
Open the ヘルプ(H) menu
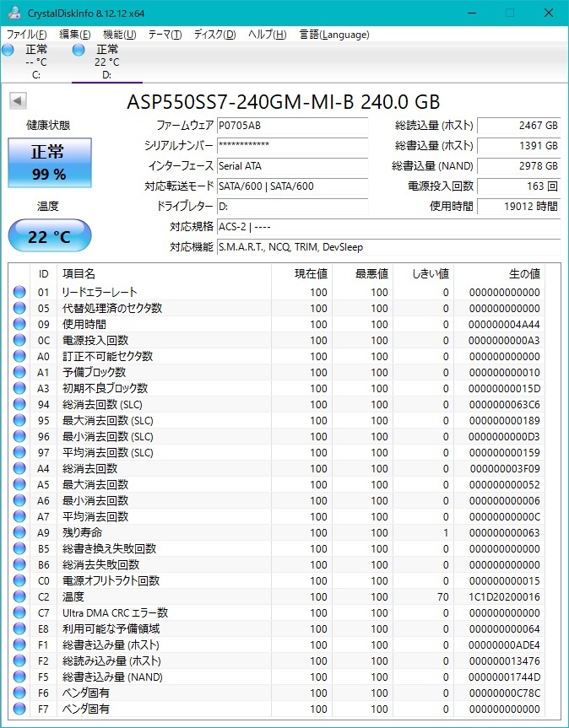coord(267,35)
